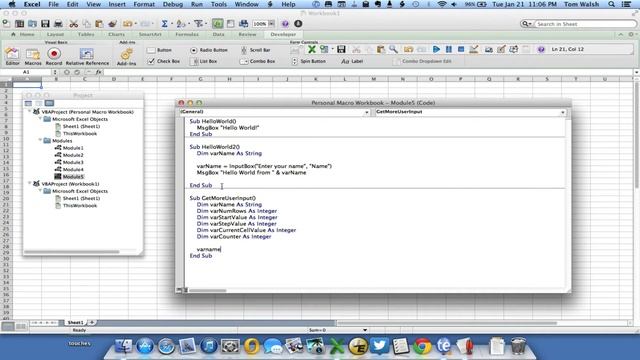
Task: Open the Insert menu in the menu bar
Action: 117,4
